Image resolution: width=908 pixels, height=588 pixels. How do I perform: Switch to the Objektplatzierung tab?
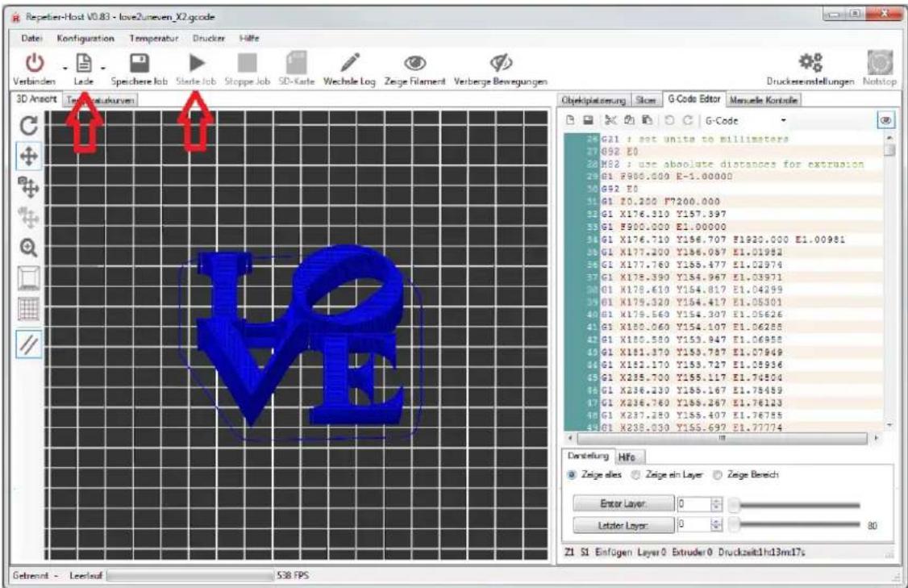593,100
